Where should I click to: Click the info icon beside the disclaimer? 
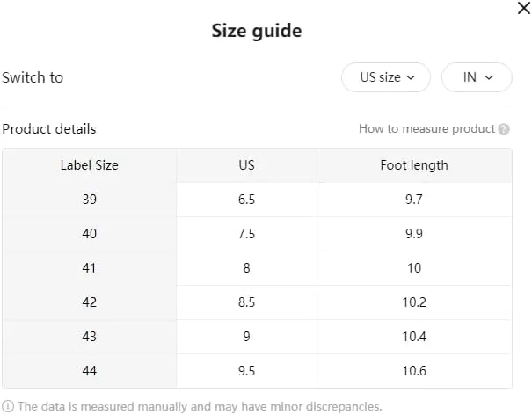(x=8, y=406)
